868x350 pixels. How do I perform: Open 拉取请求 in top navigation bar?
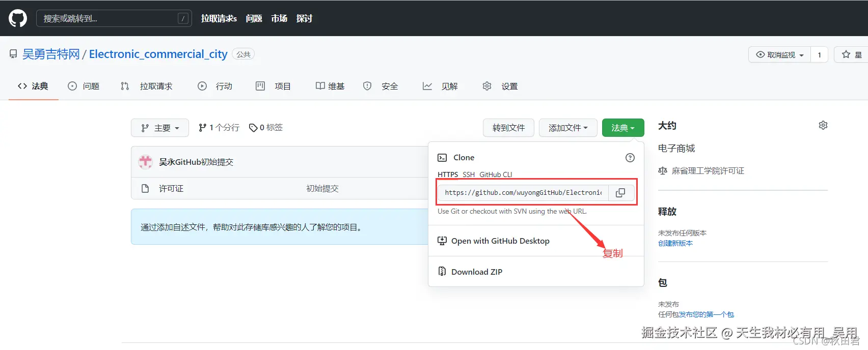pos(219,18)
